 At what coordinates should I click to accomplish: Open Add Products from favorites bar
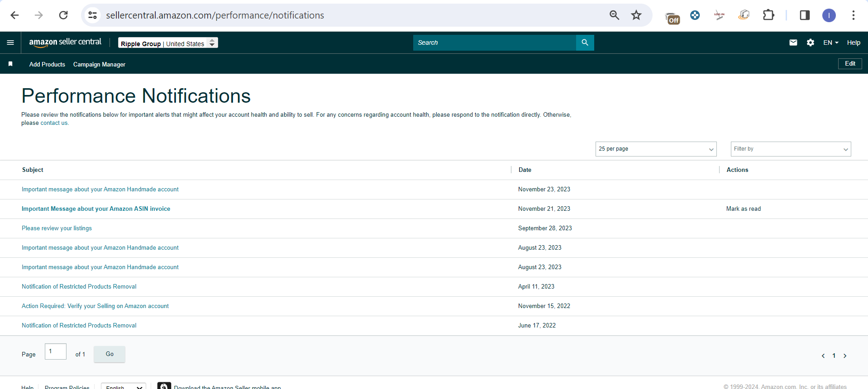pyautogui.click(x=47, y=65)
